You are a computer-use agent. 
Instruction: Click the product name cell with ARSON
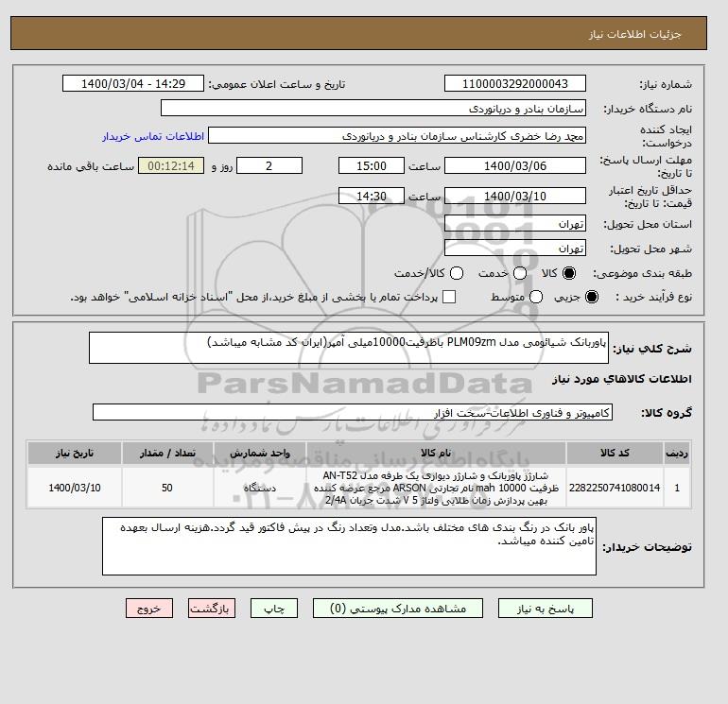pos(436,488)
